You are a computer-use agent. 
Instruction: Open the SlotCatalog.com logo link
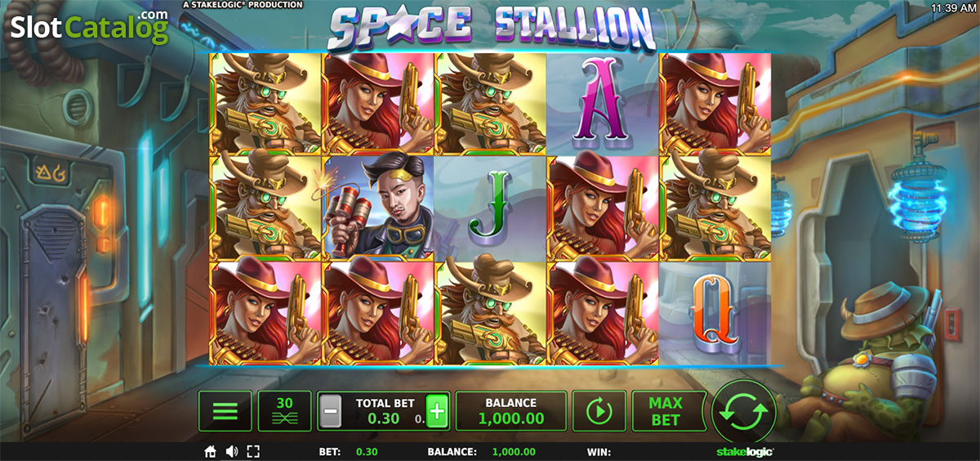(89, 27)
